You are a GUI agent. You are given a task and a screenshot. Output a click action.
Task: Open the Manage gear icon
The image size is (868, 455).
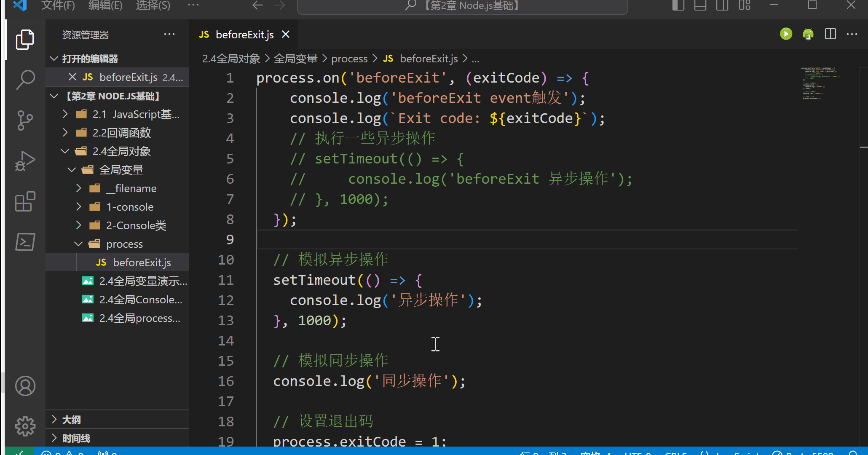(x=25, y=426)
